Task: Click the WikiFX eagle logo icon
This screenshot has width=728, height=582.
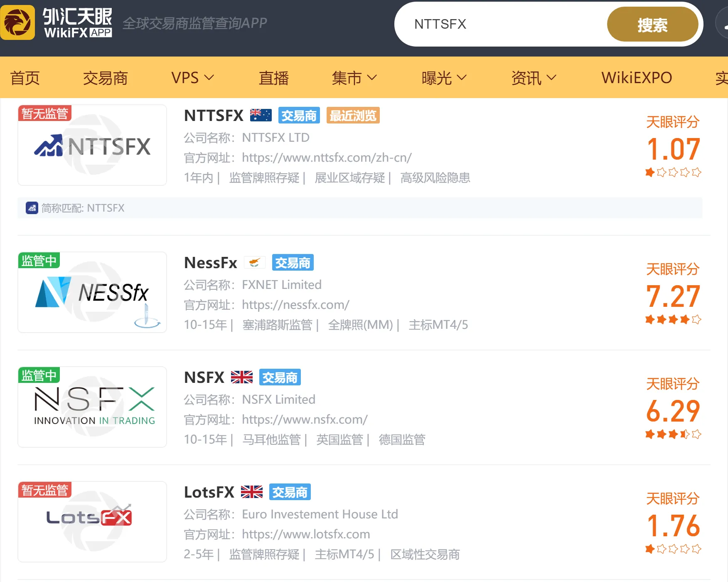Action: point(17,22)
